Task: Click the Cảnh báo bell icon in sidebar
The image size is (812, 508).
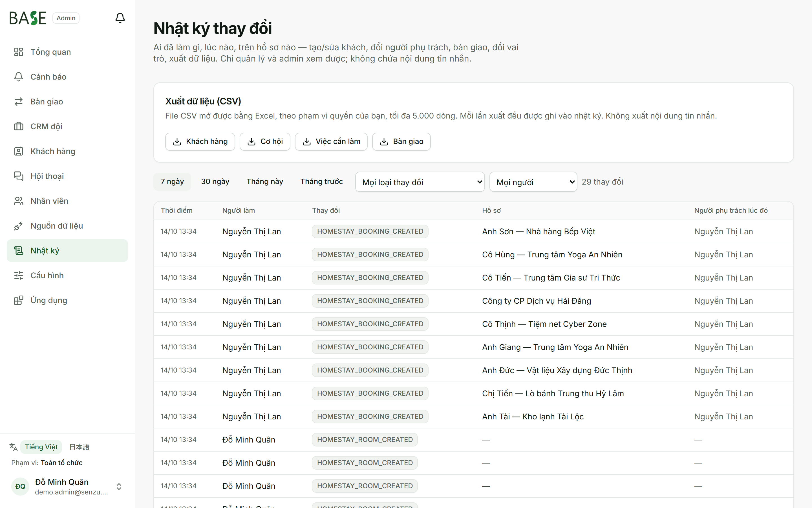Action: (x=18, y=77)
